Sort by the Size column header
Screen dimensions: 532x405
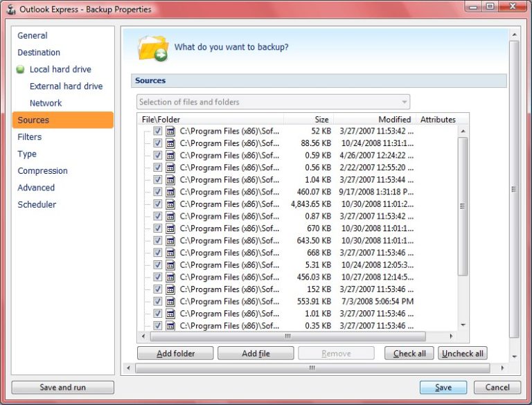point(308,119)
